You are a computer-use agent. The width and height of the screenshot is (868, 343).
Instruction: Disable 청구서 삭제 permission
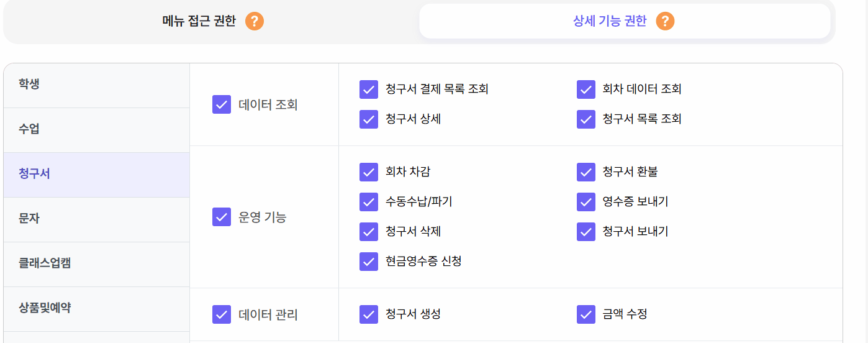click(369, 232)
